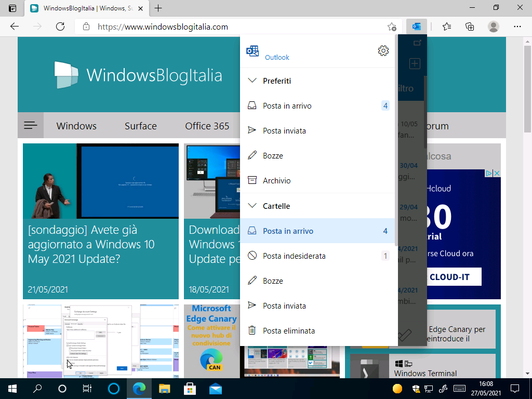Open File Explorer from taskbar
532x399 pixels.
[x=164, y=389]
